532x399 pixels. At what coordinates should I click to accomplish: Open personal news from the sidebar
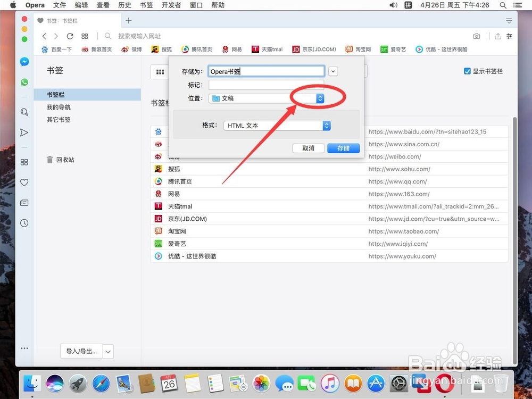pyautogui.click(x=24, y=203)
